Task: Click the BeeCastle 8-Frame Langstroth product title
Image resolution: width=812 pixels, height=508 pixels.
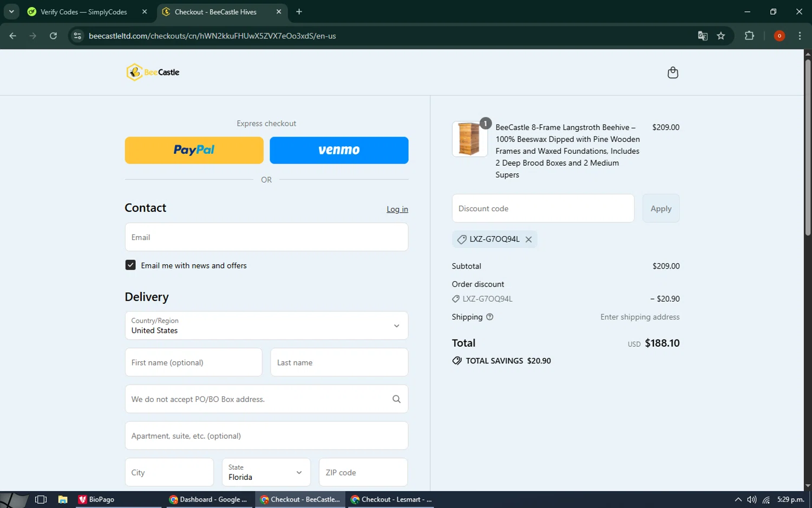Action: click(x=567, y=151)
